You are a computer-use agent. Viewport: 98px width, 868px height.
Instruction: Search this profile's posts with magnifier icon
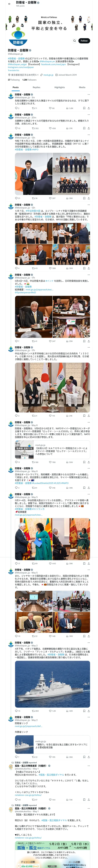[75, 41]
